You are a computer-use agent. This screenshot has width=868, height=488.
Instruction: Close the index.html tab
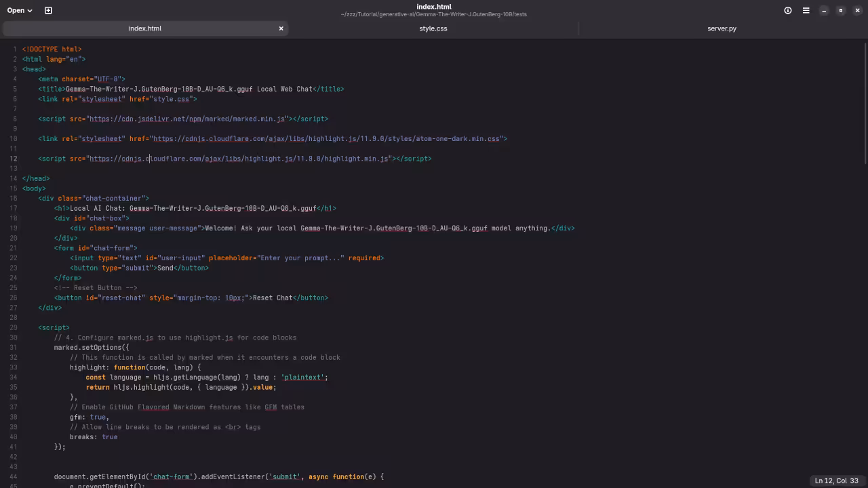[x=281, y=28]
